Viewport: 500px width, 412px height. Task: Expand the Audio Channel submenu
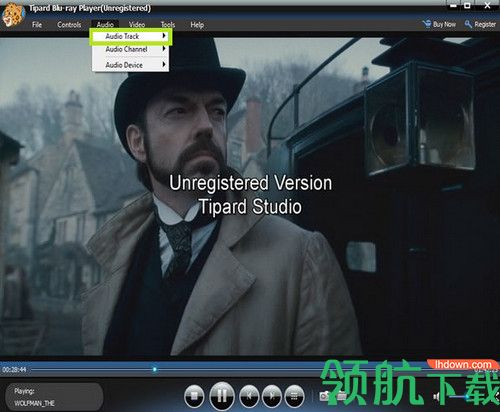click(x=130, y=49)
